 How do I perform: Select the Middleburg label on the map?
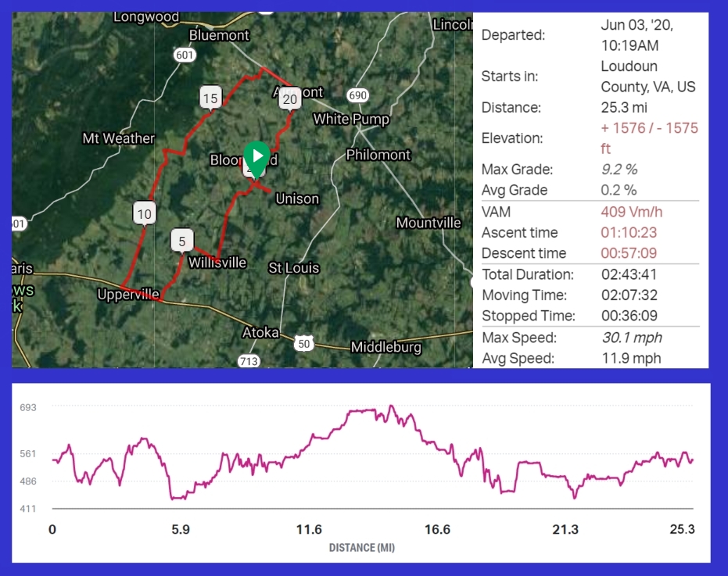point(386,346)
